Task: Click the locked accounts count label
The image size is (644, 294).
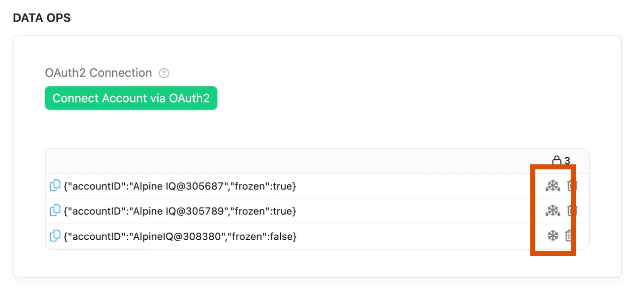Action: (567, 160)
